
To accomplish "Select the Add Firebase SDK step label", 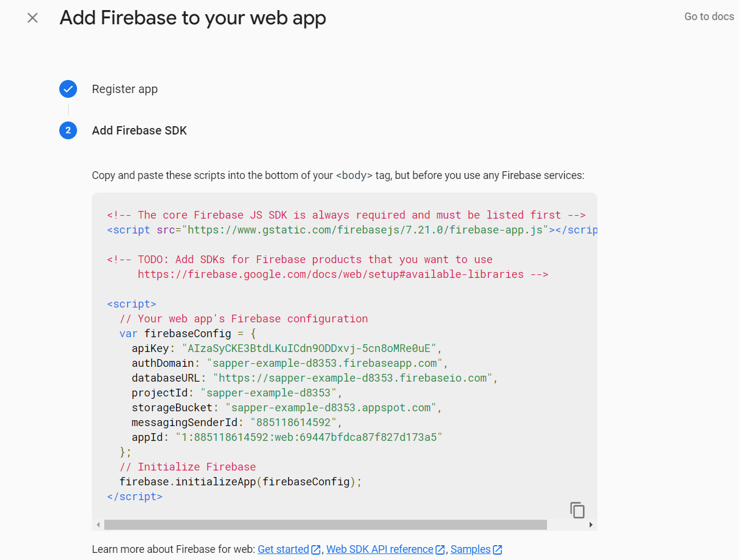I will 139,130.
